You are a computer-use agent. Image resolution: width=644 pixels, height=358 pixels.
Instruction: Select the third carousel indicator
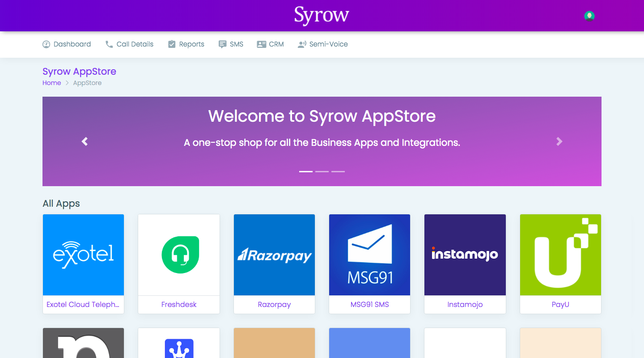tap(338, 171)
